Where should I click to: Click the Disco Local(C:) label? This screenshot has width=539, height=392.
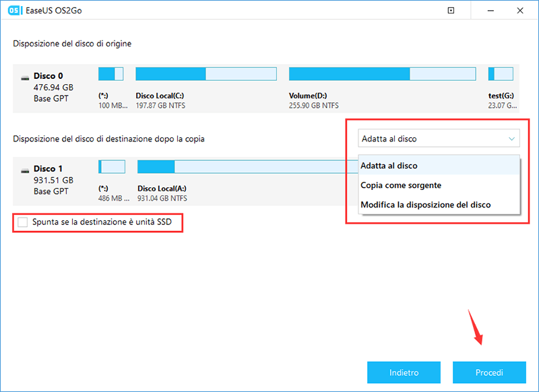(160, 96)
